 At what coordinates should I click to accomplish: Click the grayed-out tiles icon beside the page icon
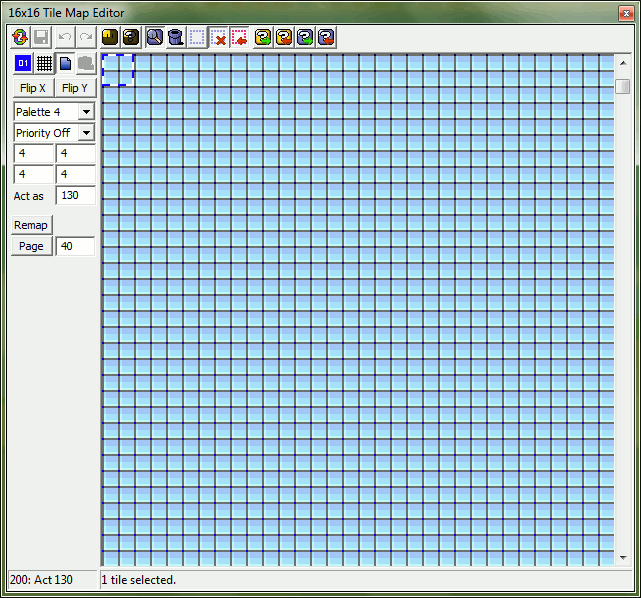point(86,63)
